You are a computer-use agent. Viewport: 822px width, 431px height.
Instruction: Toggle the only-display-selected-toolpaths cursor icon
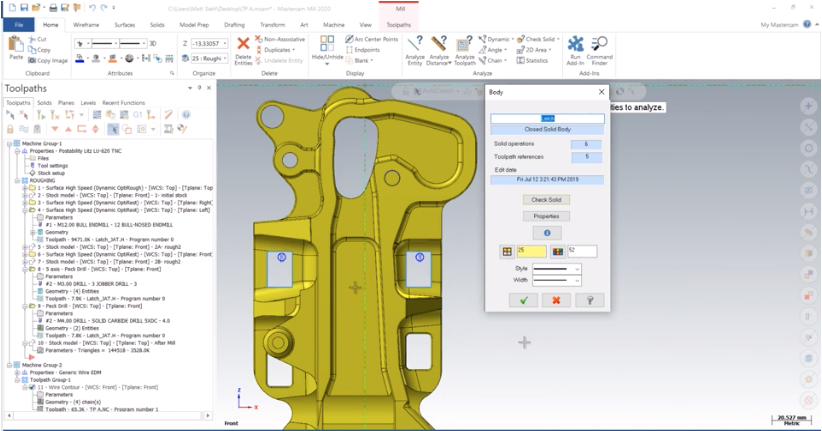coord(113,129)
